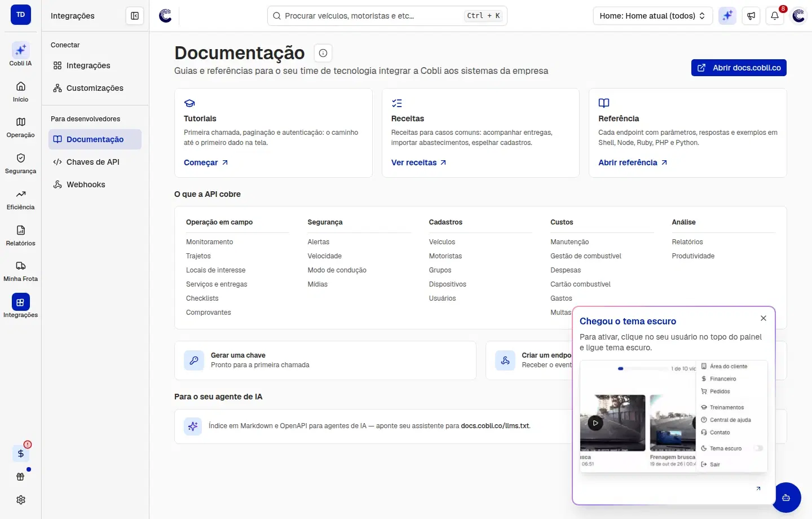This screenshot has height=519, width=812.
Task: Open the user avatar menu in the top bar
Action: tap(798, 16)
